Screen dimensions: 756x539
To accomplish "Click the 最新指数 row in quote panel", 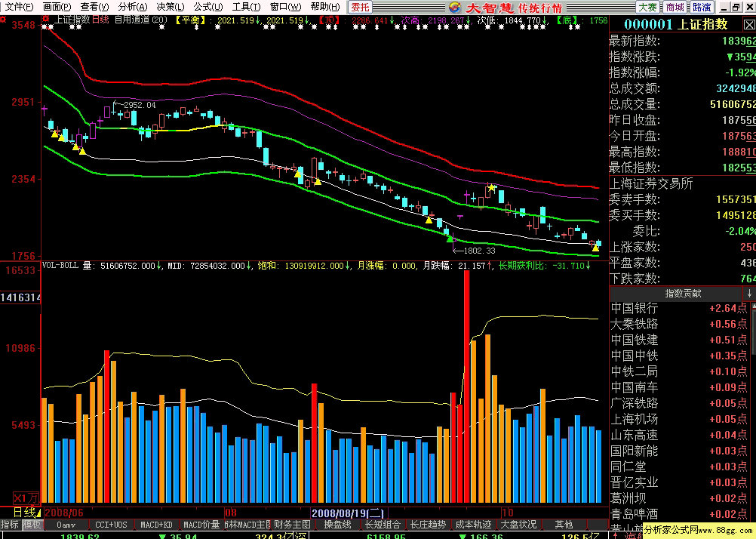I will [682, 41].
